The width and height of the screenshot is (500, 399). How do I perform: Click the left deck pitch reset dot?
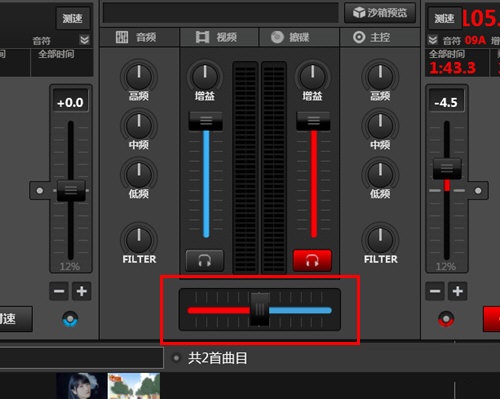click(x=40, y=191)
